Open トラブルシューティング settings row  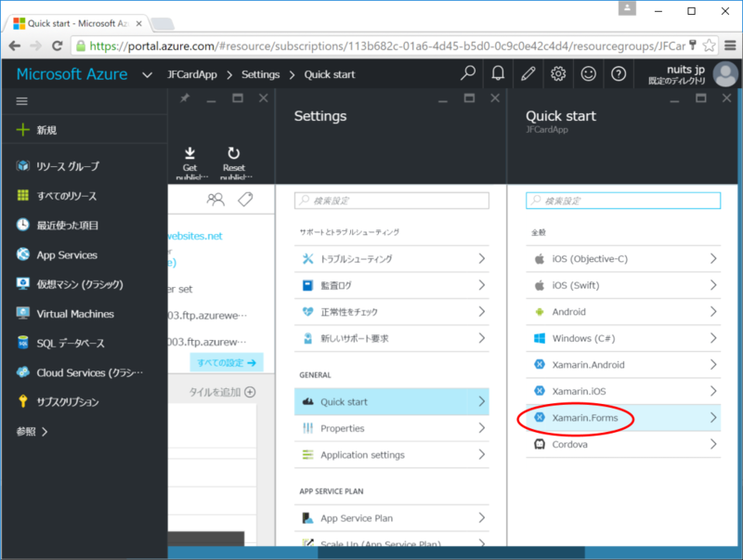392,259
